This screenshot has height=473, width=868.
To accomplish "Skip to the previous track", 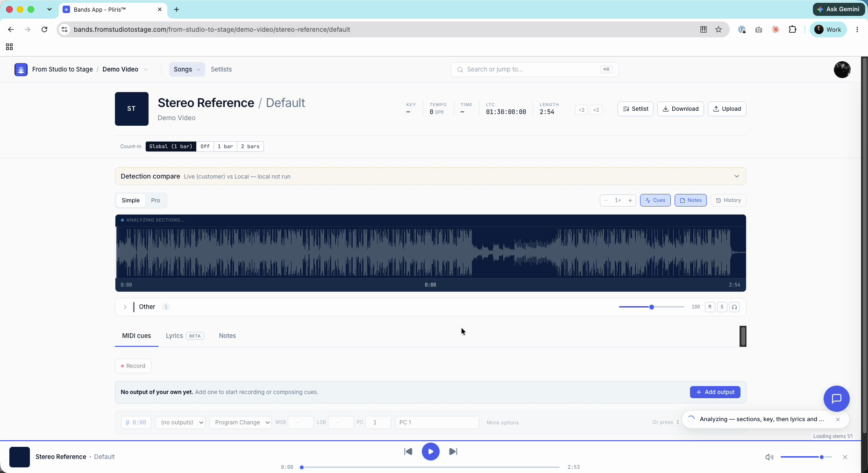I will click(x=408, y=451).
